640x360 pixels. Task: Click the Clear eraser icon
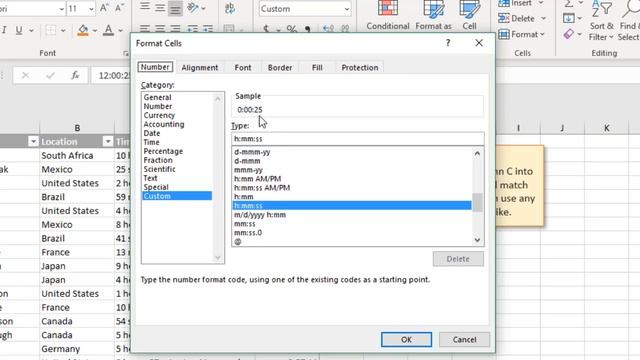[569, 34]
